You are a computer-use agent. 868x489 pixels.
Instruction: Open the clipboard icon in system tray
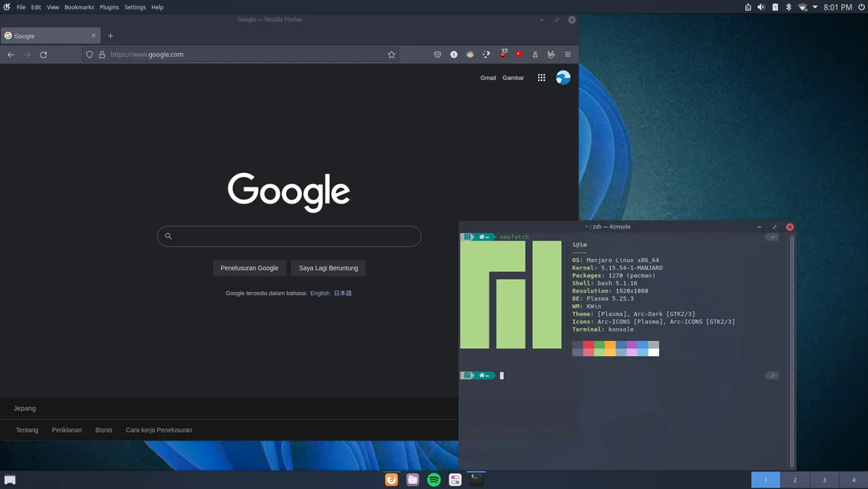pos(747,7)
